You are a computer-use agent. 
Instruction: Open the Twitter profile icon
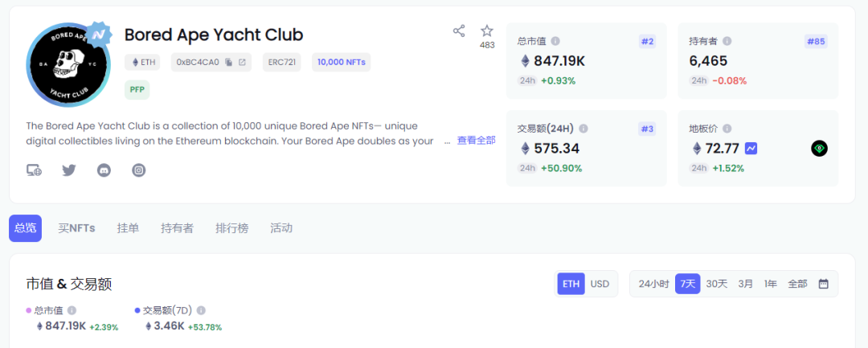click(68, 170)
